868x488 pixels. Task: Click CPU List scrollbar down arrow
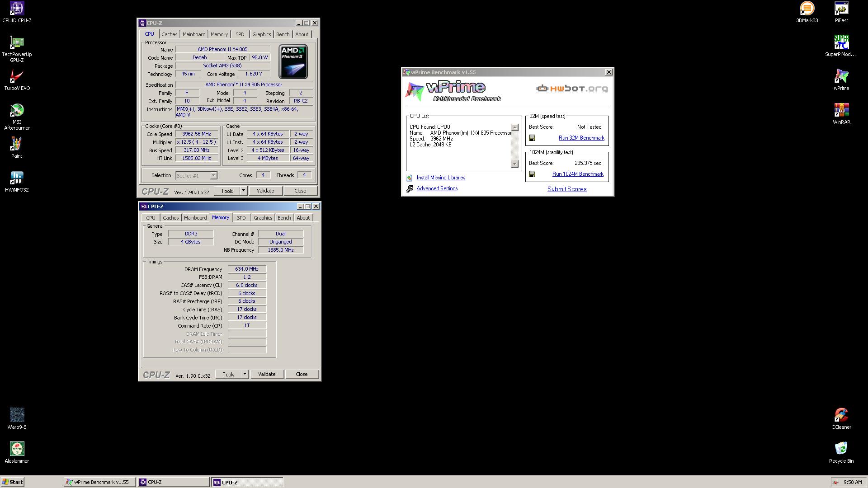tap(514, 164)
